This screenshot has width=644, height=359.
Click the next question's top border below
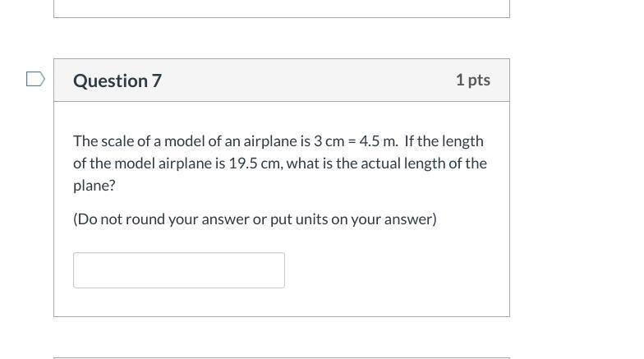281,357
